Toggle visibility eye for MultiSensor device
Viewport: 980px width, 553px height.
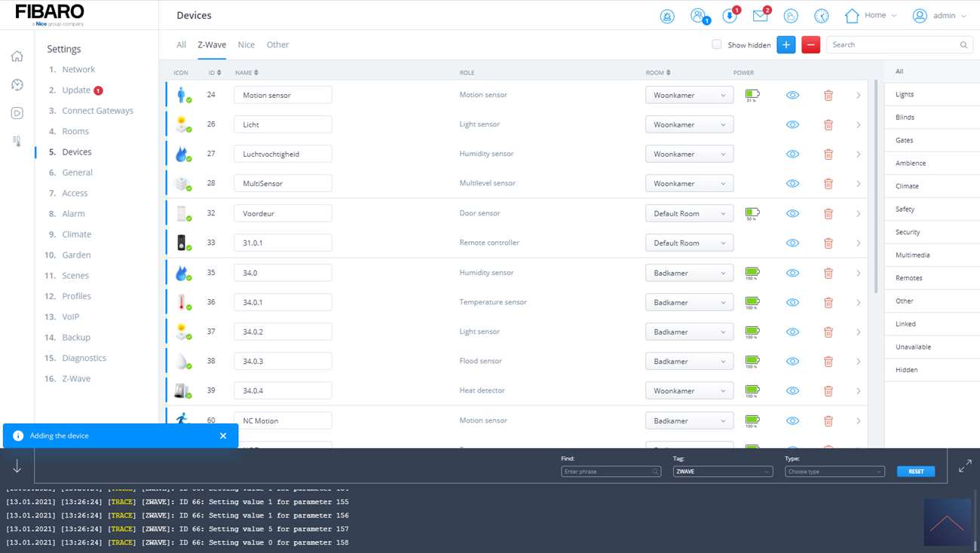(792, 184)
